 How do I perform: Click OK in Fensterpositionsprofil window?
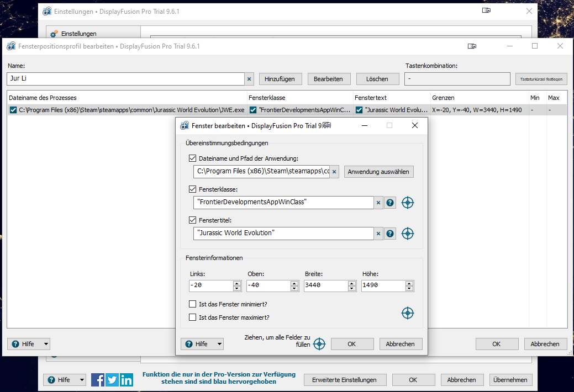(x=497, y=344)
